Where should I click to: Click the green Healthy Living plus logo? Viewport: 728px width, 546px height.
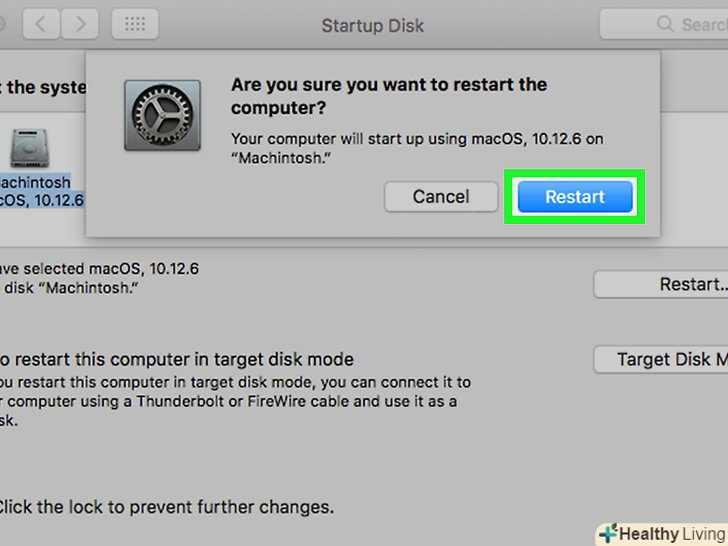click(606, 533)
